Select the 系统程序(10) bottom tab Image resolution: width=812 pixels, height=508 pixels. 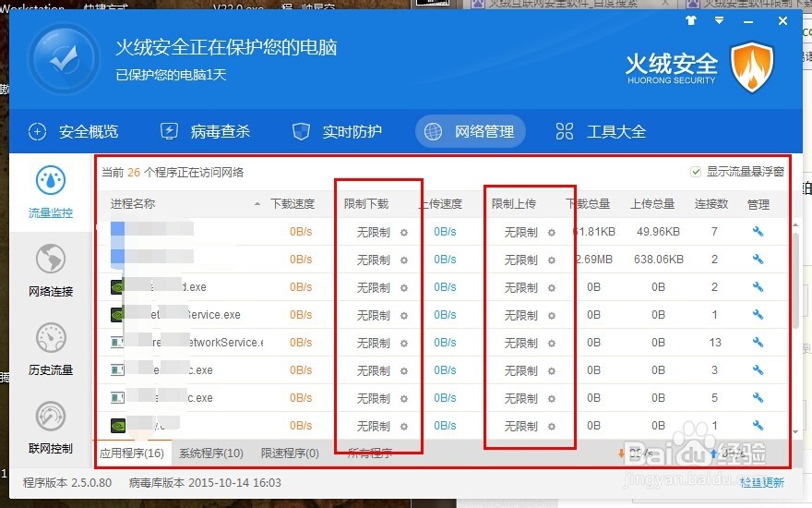211,454
